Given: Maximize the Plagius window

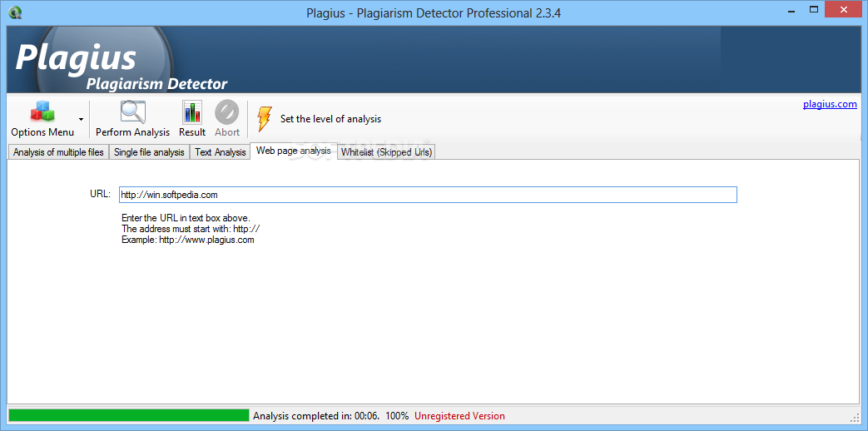Looking at the screenshot, I should 814,9.
